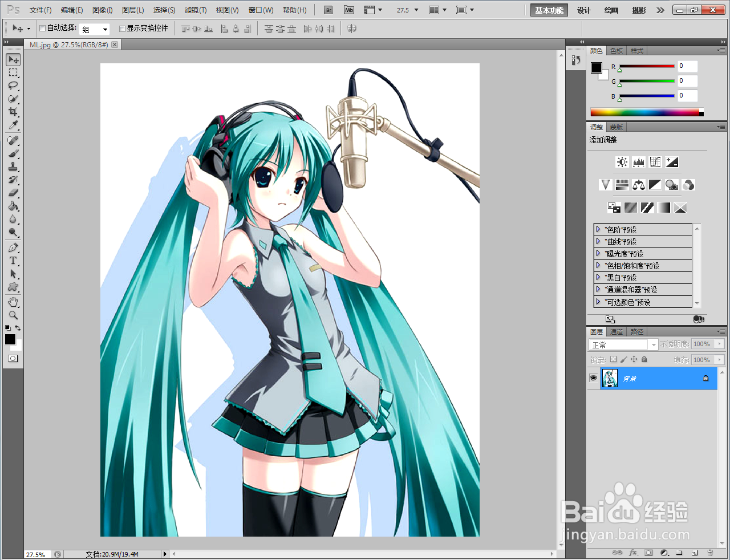Select the Hand tool
The image size is (730, 560).
13,302
